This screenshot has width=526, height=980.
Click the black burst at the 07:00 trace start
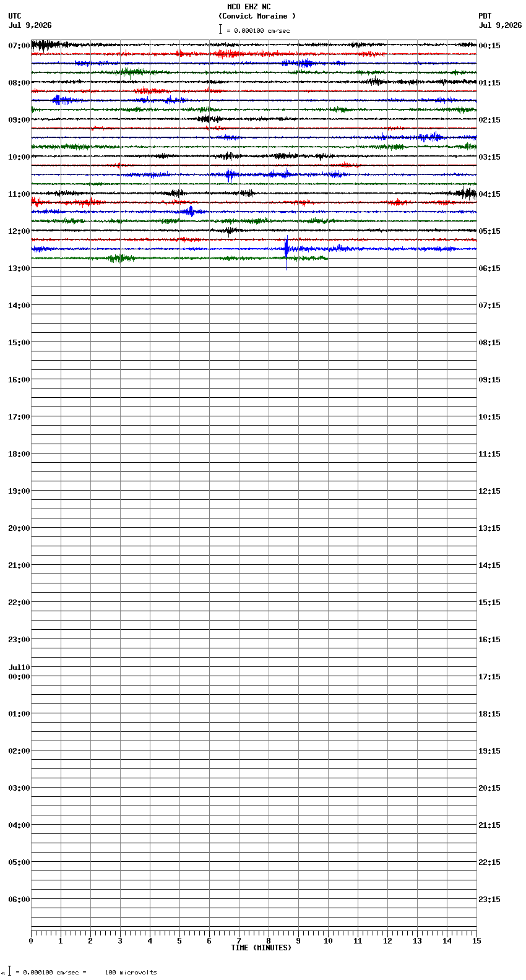[x=45, y=45]
